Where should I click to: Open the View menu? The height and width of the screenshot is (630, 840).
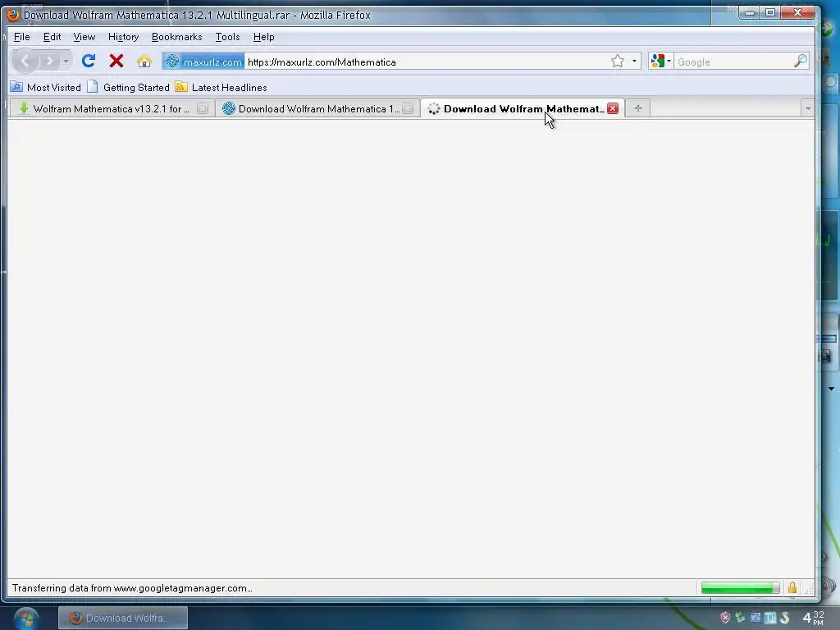[84, 37]
